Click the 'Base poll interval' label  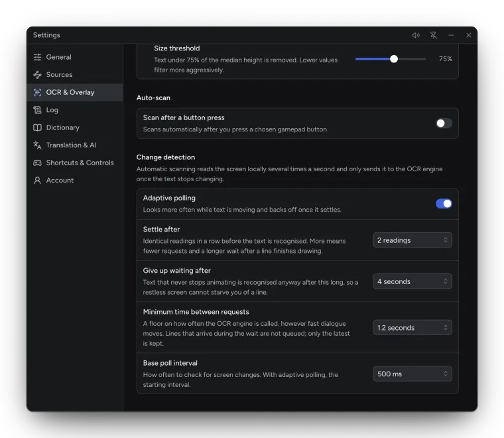pos(170,363)
